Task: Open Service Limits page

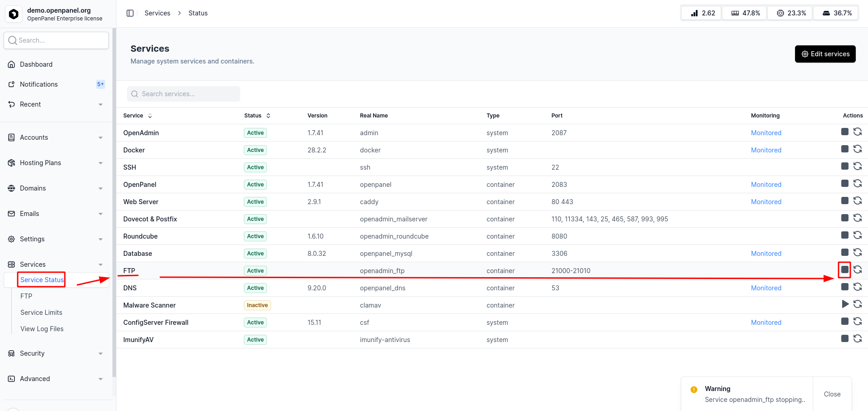Action: pos(41,313)
